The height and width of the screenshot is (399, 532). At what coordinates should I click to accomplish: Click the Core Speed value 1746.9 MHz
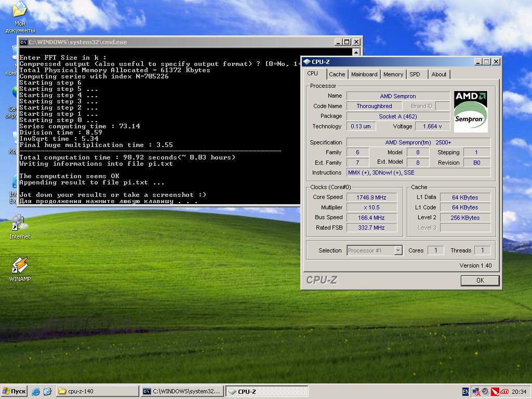(x=371, y=197)
